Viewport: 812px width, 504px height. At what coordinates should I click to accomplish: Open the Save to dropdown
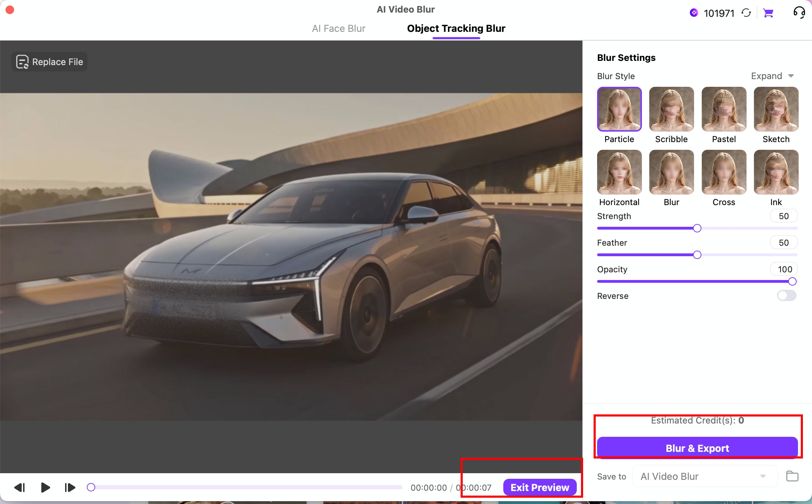[705, 476]
